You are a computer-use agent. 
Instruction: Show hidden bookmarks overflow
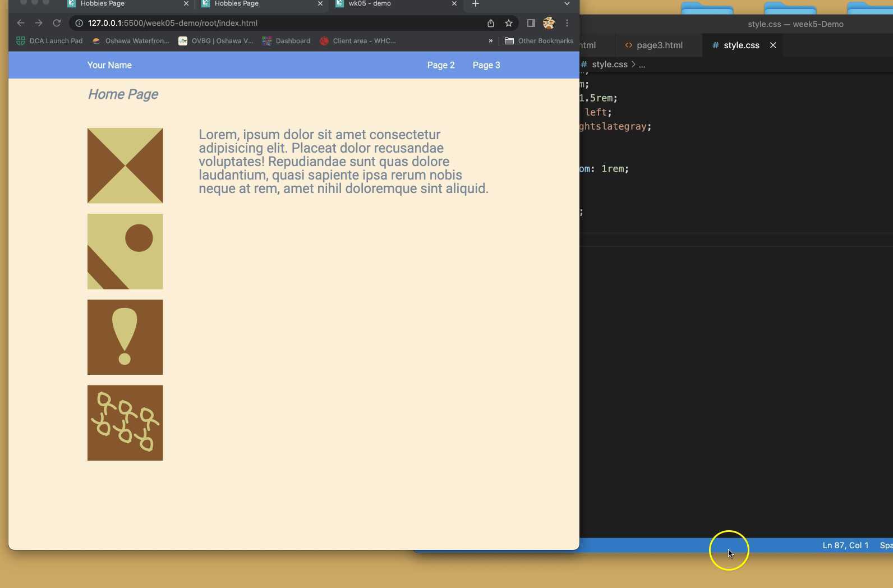click(491, 41)
